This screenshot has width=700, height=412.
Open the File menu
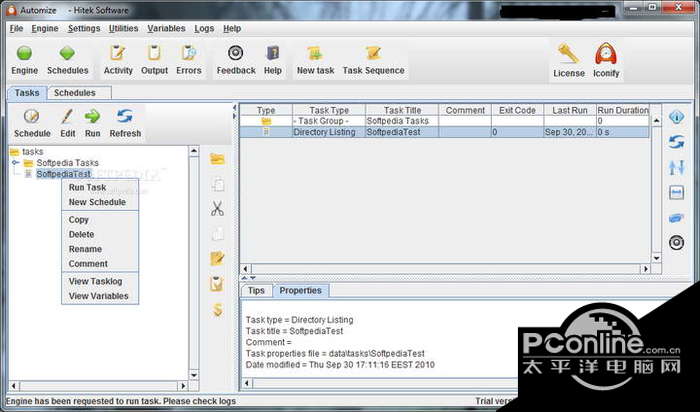click(x=16, y=28)
